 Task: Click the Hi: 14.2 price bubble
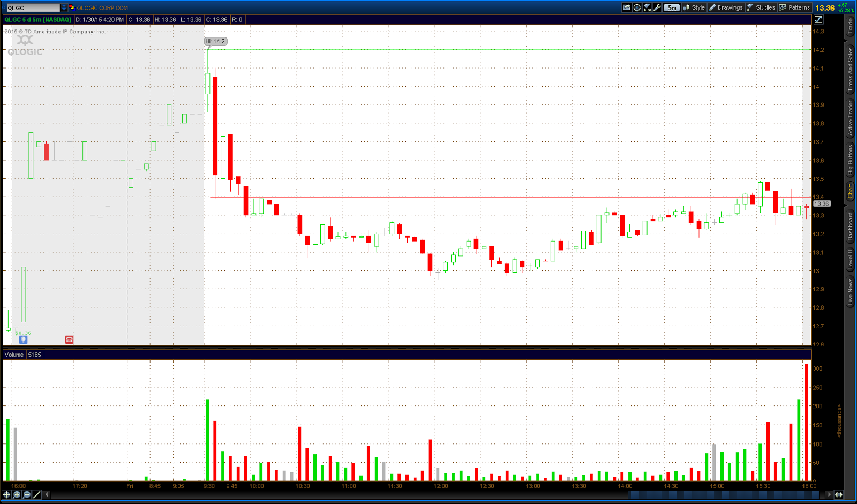point(215,41)
